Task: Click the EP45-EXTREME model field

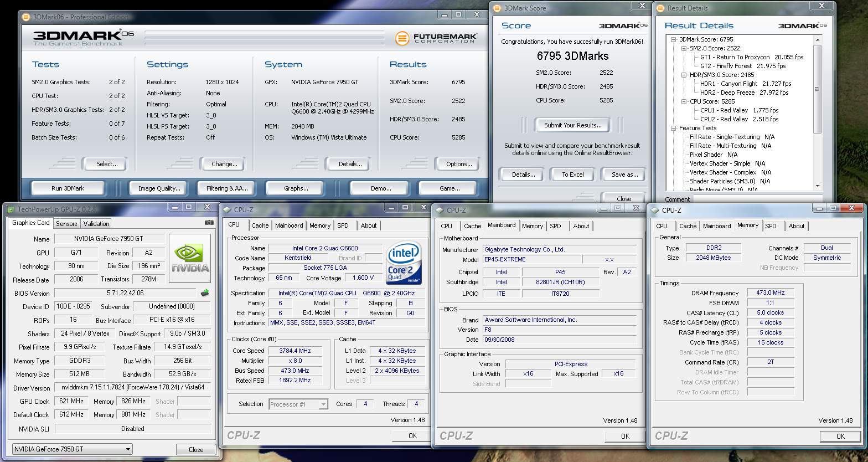Action: tap(531, 259)
